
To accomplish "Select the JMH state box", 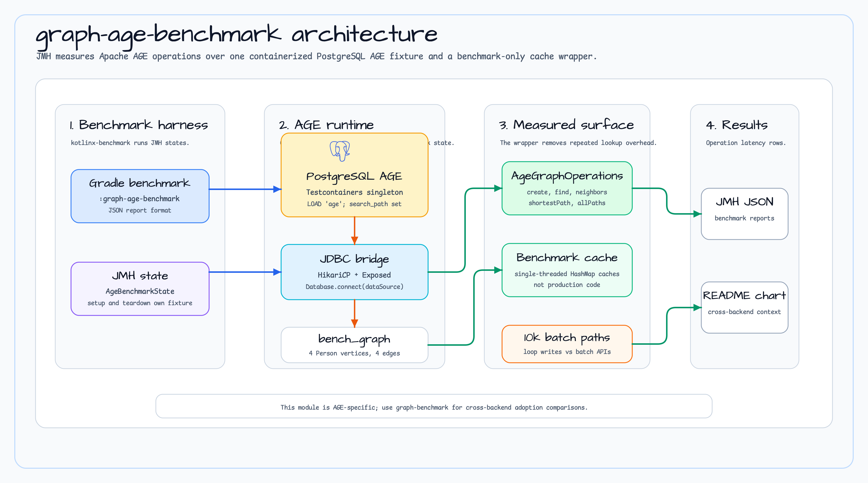I will point(140,289).
